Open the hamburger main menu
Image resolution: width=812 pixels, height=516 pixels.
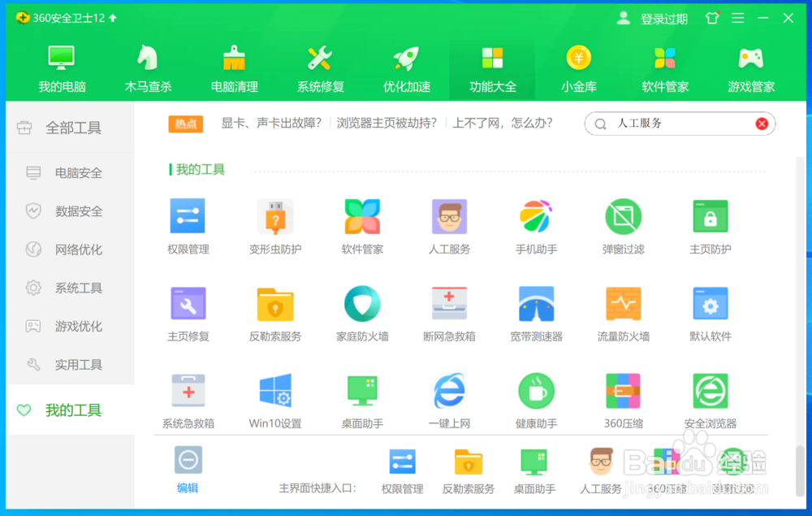coord(737,17)
